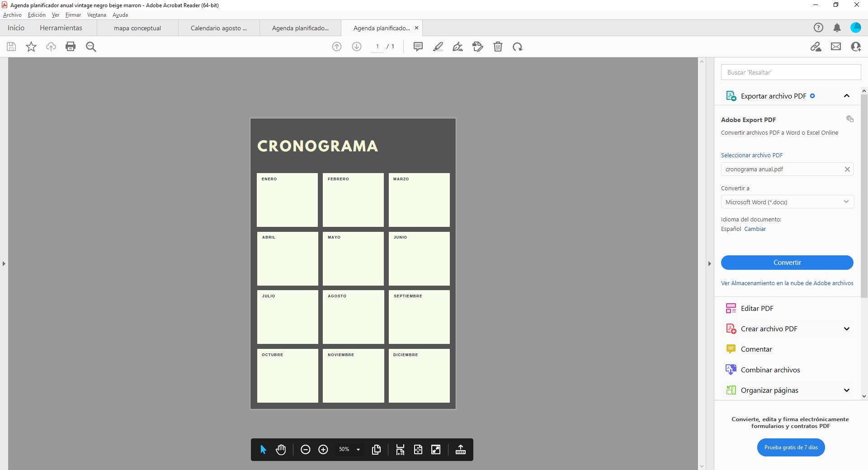The height and width of the screenshot is (470, 868).
Task: Select the highlight text pen tool
Action: (438, 47)
